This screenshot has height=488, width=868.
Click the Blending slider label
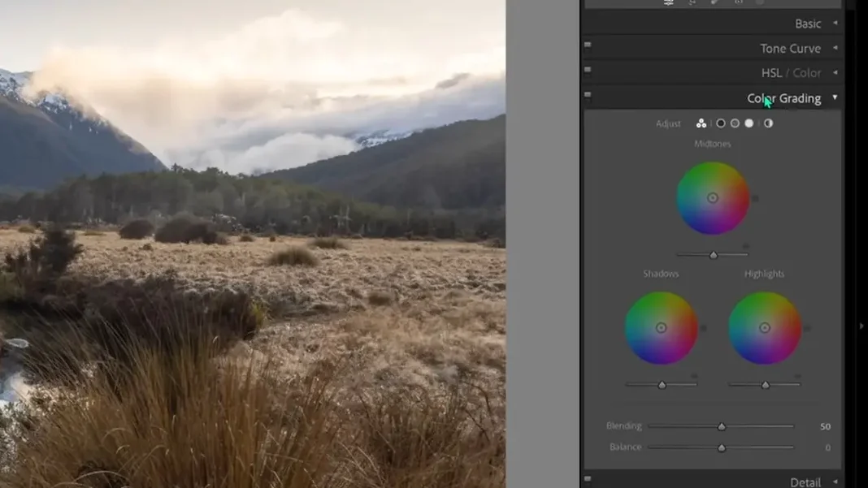click(624, 426)
